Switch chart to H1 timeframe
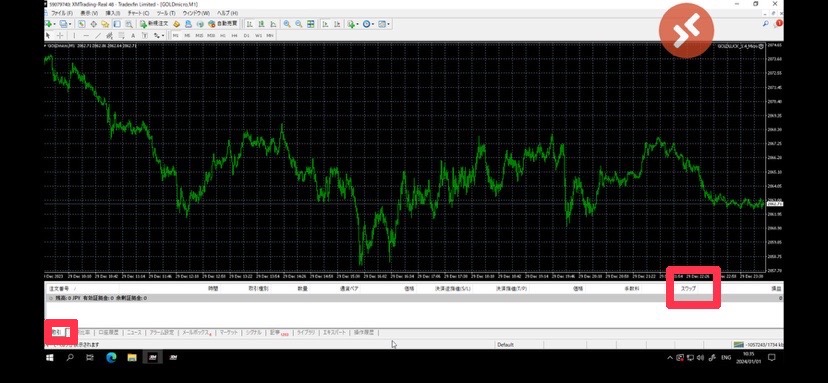 tap(223, 35)
